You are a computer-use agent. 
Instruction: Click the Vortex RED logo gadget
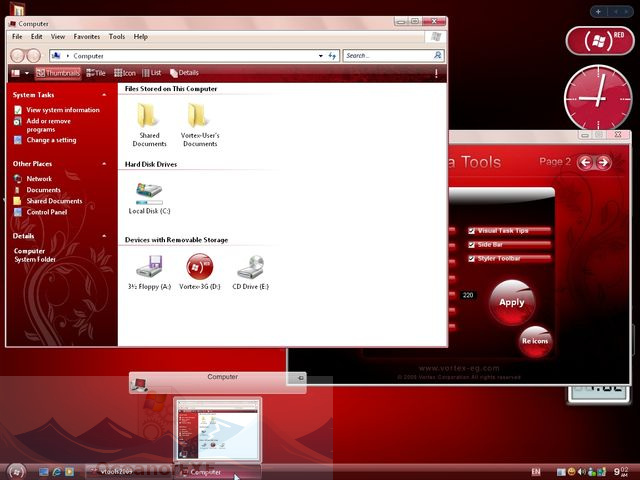point(600,40)
